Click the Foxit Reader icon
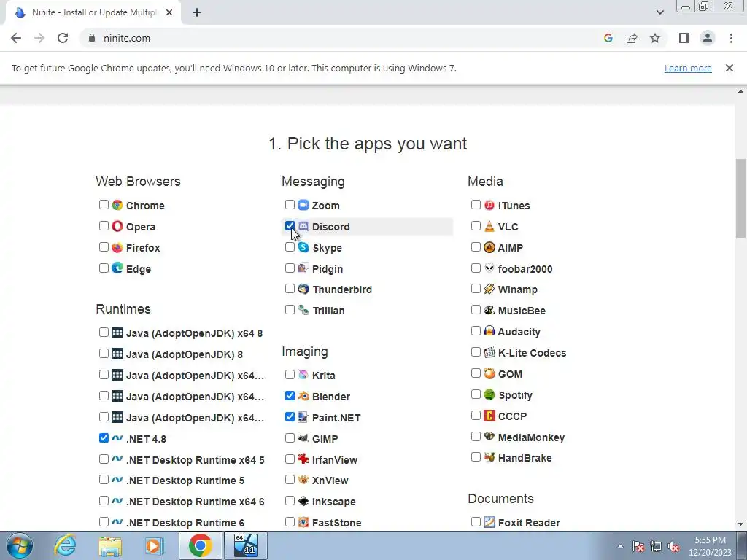The width and height of the screenshot is (747, 560). [x=489, y=522]
